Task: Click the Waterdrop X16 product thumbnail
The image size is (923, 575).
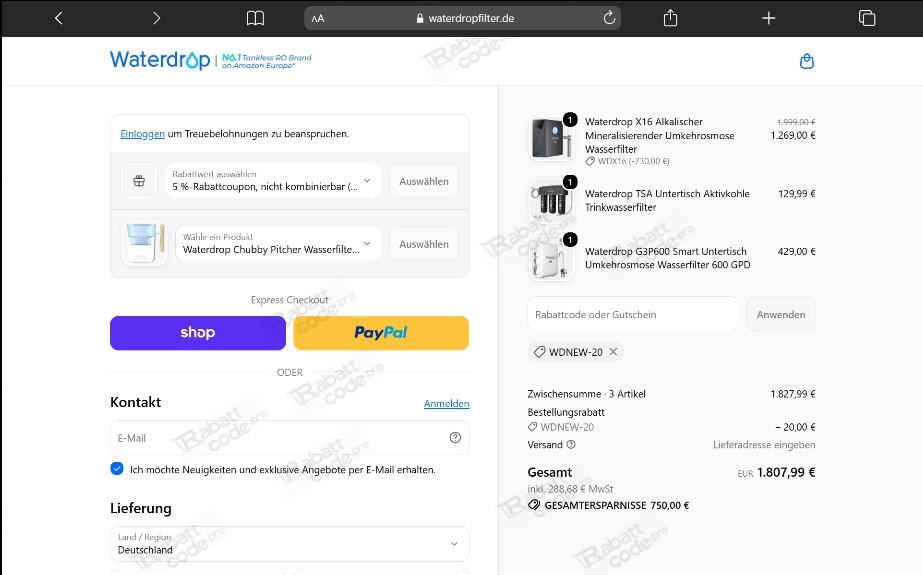Action: coord(552,138)
